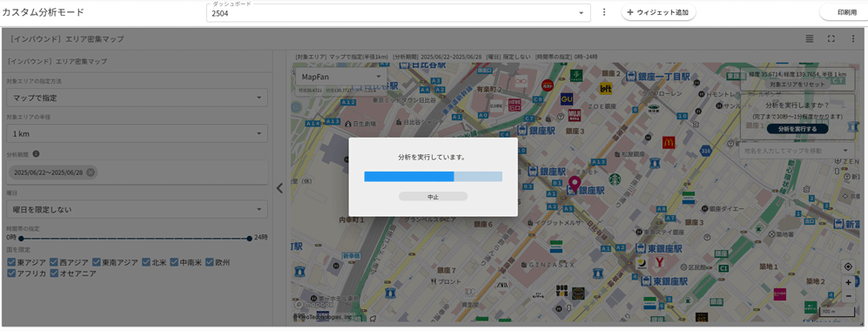Click the blue analysis progress bar

tap(433, 177)
